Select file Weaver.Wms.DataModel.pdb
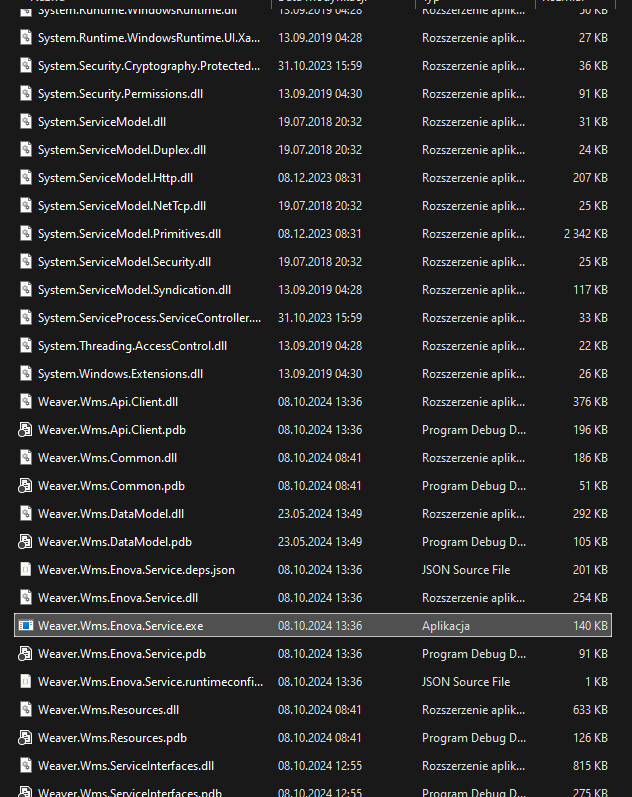Image resolution: width=632 pixels, height=797 pixels. coord(115,542)
